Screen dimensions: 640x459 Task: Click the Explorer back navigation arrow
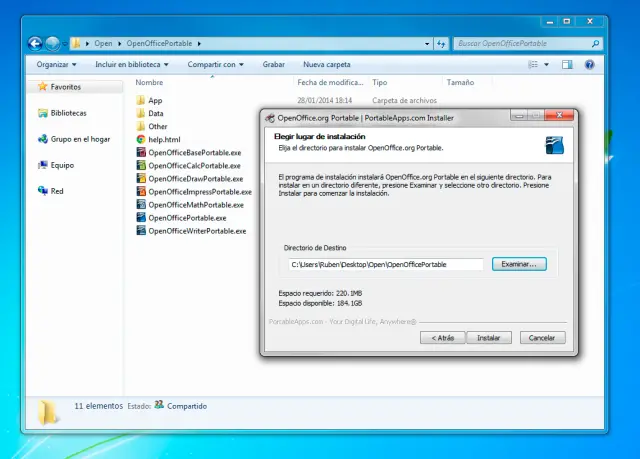[36, 43]
